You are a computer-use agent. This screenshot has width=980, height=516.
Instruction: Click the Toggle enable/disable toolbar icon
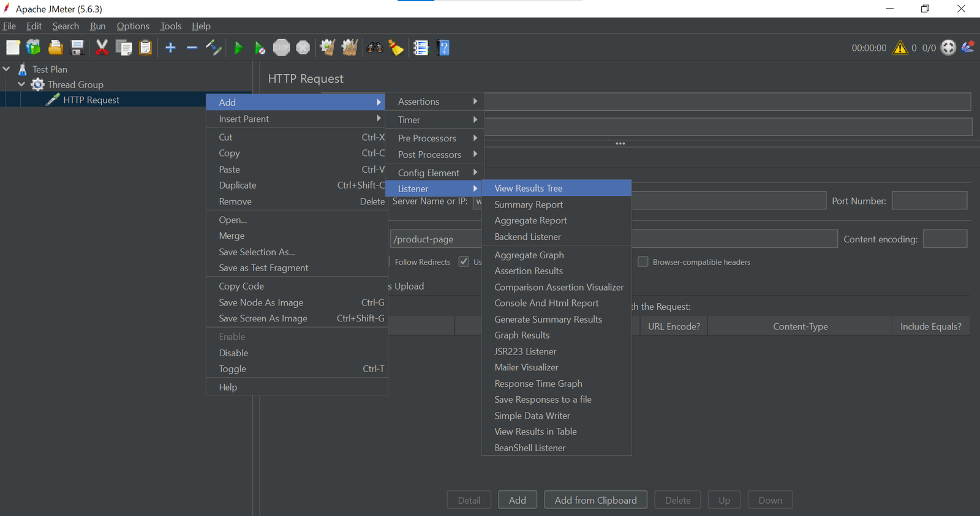(213, 48)
